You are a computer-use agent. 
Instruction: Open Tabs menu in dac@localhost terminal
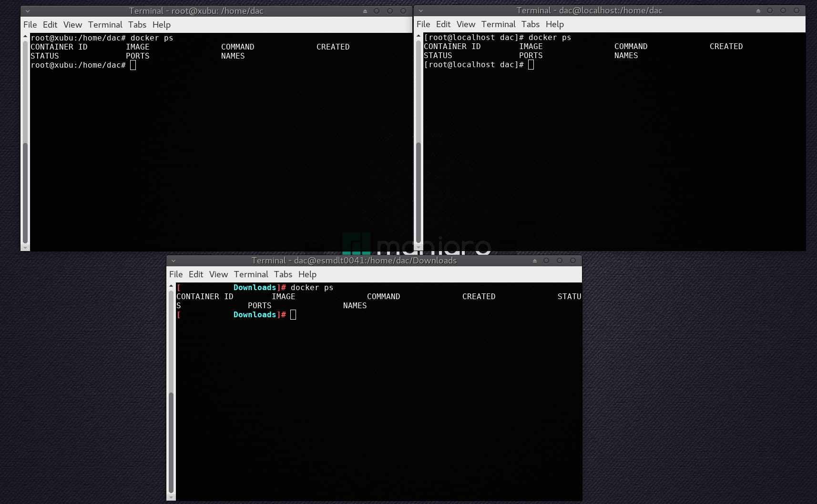530,24
